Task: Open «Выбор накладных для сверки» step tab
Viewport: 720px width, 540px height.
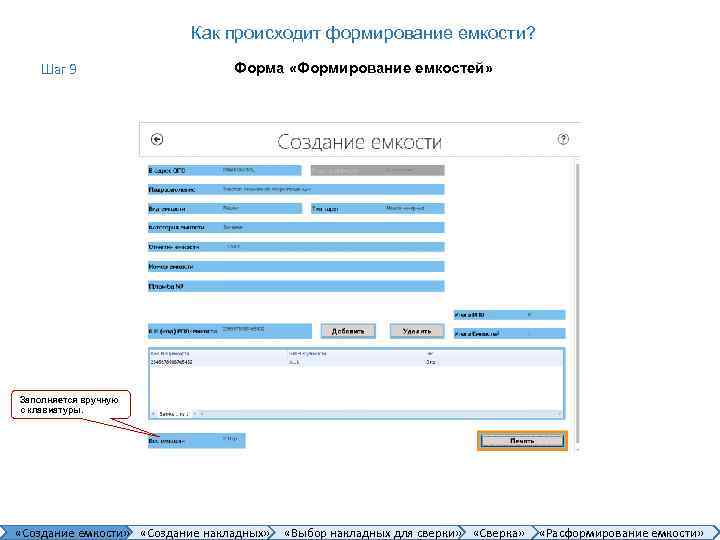Action: [372, 533]
